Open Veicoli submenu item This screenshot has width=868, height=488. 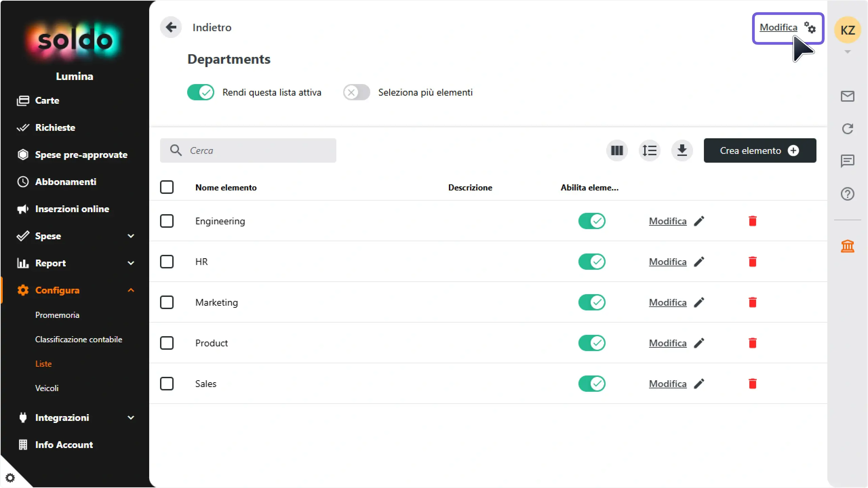[47, 388]
